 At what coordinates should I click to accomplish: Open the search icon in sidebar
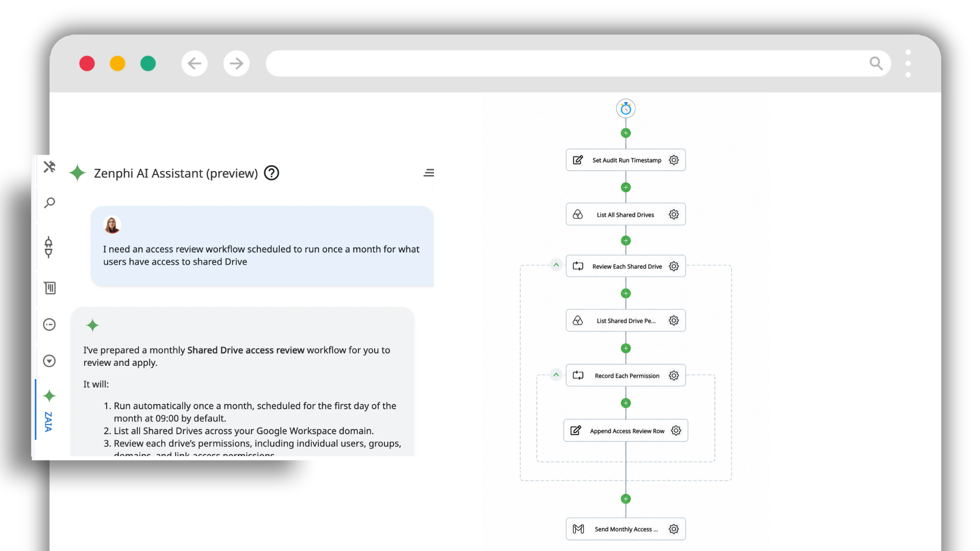tap(50, 203)
